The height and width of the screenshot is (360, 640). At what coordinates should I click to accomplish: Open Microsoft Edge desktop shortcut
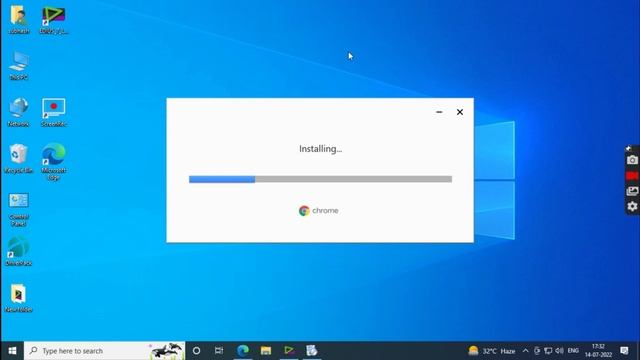pos(53,161)
